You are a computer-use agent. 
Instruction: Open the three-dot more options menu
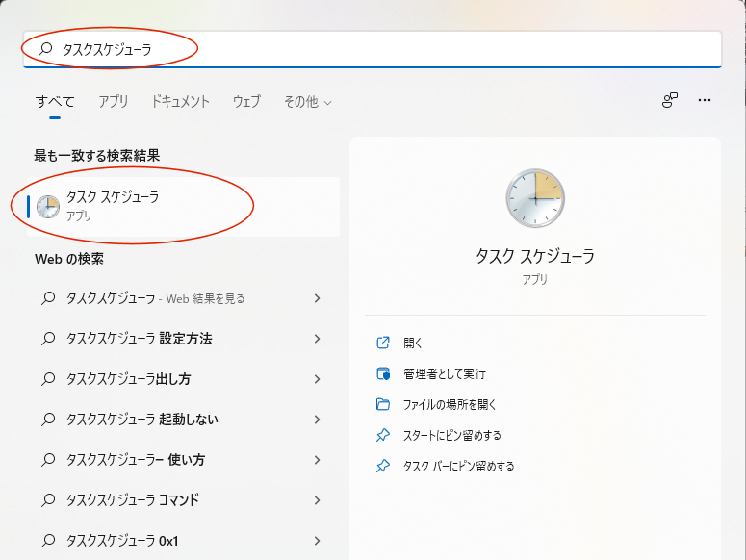[x=705, y=100]
